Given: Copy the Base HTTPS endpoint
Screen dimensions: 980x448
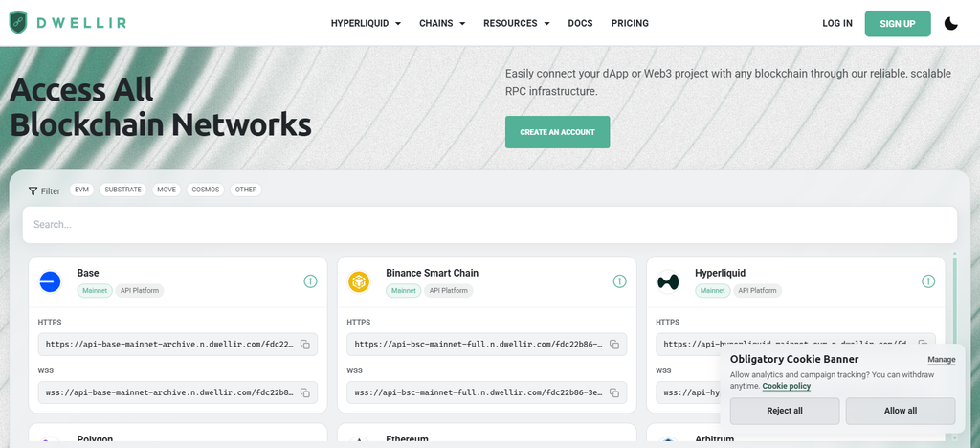Looking at the screenshot, I should (x=305, y=345).
